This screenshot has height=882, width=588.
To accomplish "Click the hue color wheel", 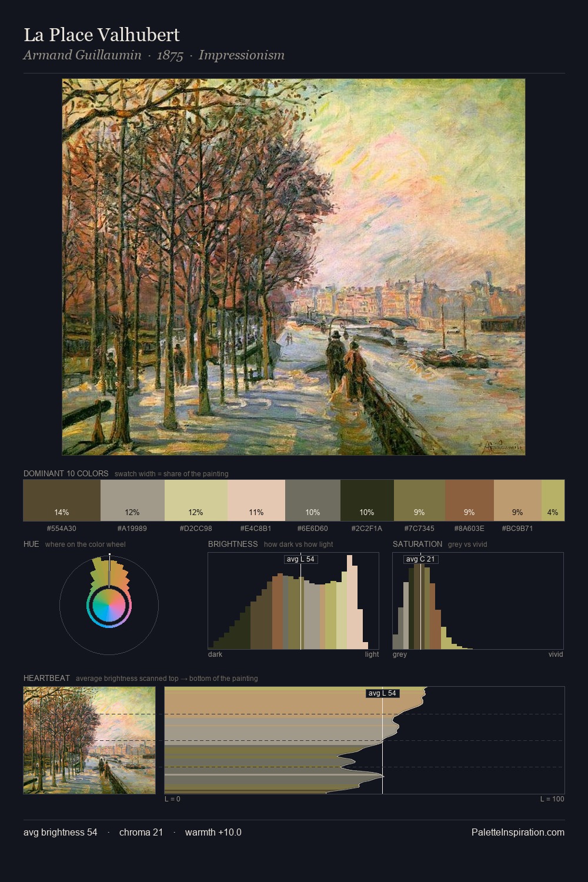I will pyautogui.click(x=109, y=605).
